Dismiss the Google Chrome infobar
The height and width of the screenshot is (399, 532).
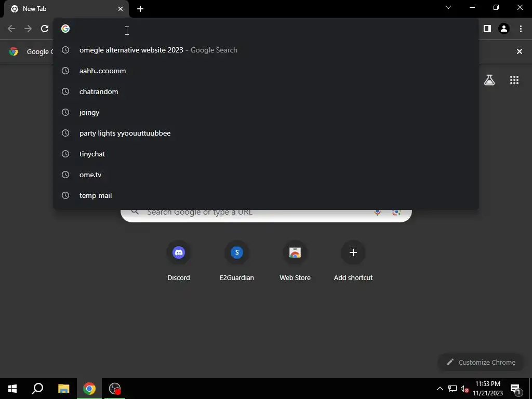click(520, 51)
